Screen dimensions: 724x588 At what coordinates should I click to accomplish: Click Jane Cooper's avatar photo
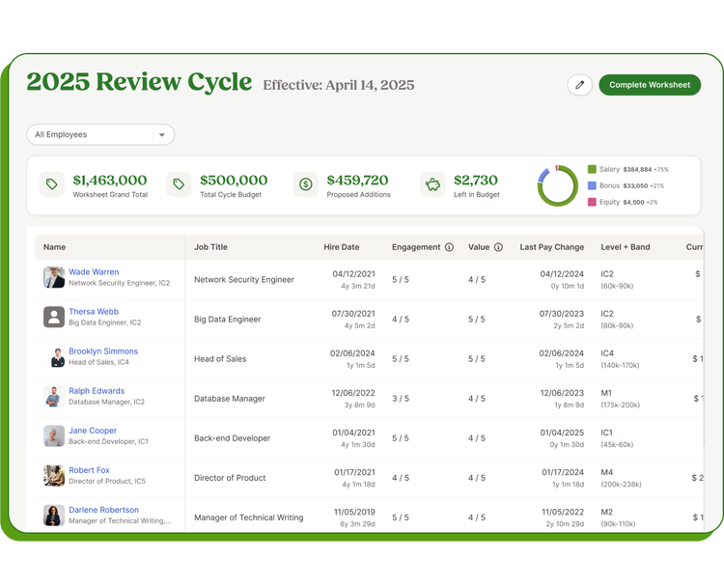pyautogui.click(x=54, y=436)
